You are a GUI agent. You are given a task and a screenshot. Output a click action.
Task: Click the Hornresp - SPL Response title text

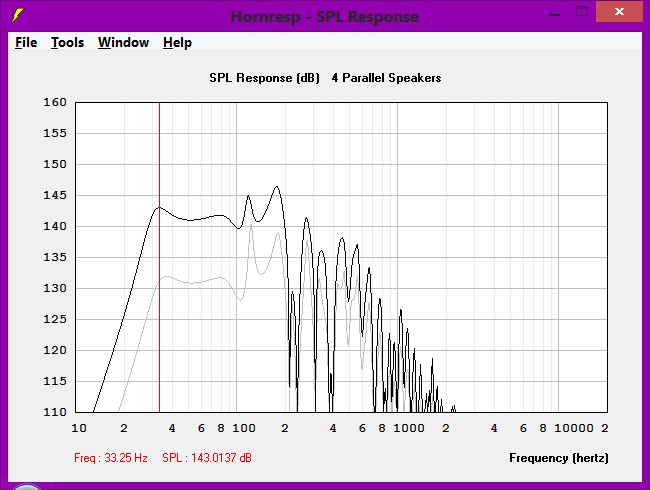pos(325,17)
